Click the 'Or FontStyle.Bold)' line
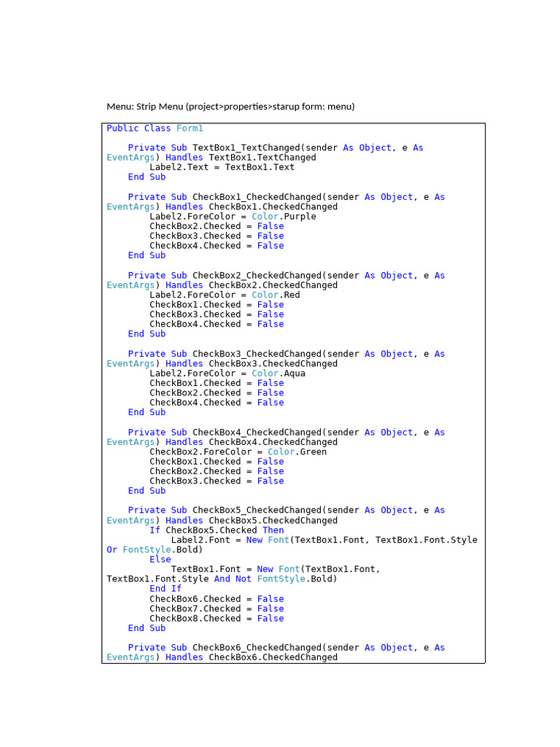Image resolution: width=560 pixels, height=747 pixels. (155, 550)
